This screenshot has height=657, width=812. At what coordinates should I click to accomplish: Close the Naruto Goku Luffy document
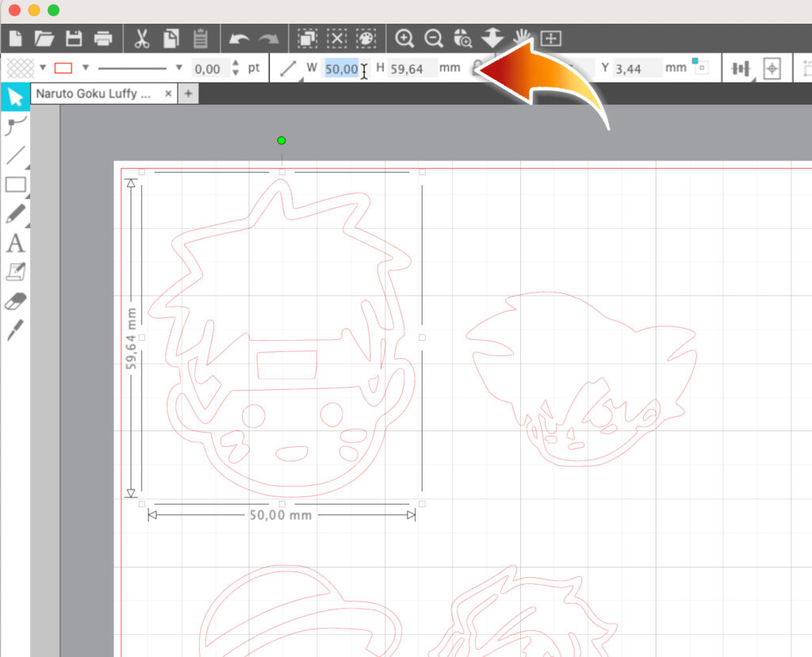pos(167,94)
